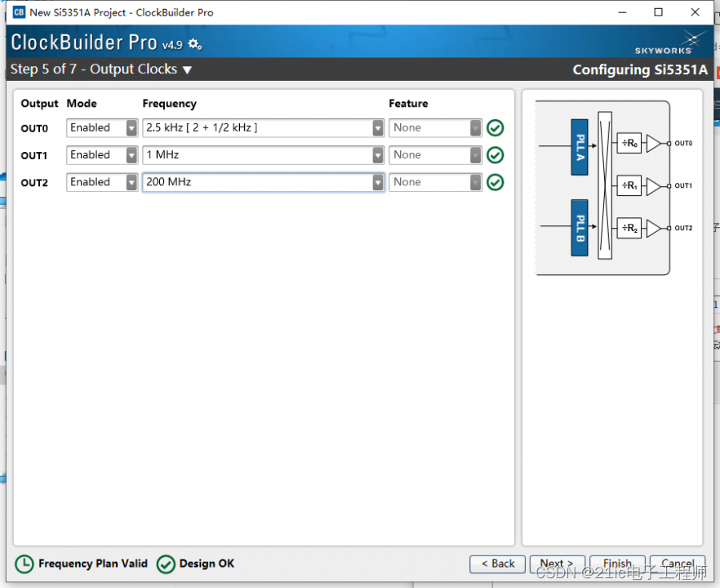Select the PLL A block in the diagram
The image size is (720, 588).
pyautogui.click(x=580, y=147)
